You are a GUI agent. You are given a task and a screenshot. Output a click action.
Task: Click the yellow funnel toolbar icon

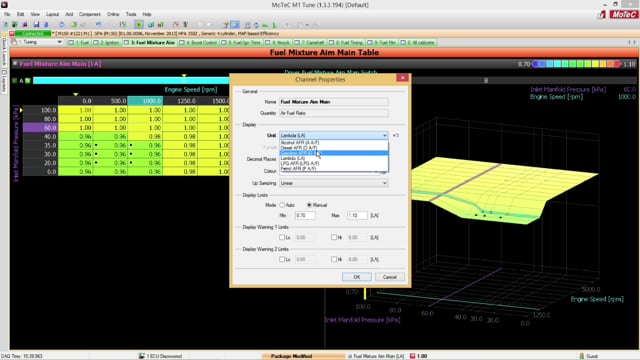click(226, 25)
